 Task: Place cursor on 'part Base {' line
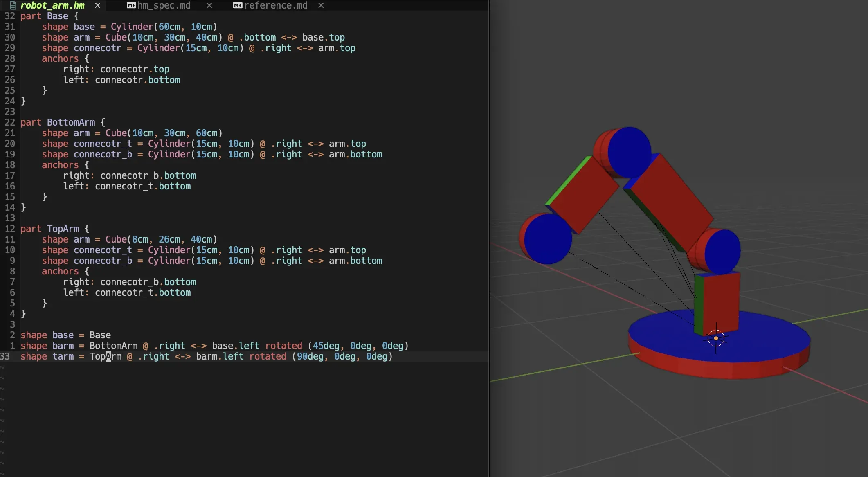click(x=49, y=16)
